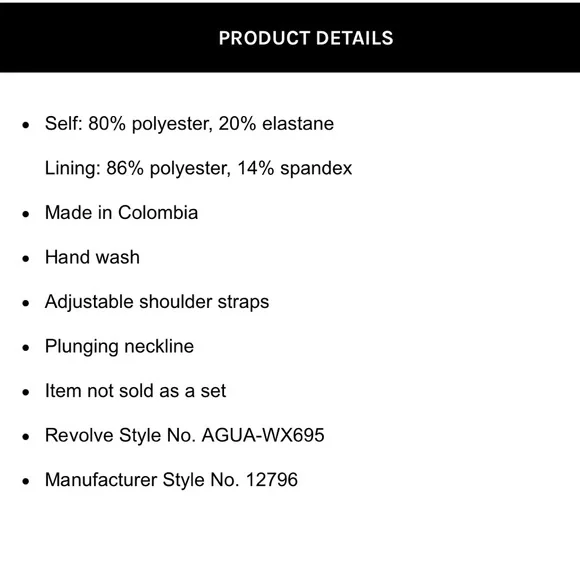Click bullet beside Hand wash
This screenshot has width=580, height=580.
click(x=26, y=258)
